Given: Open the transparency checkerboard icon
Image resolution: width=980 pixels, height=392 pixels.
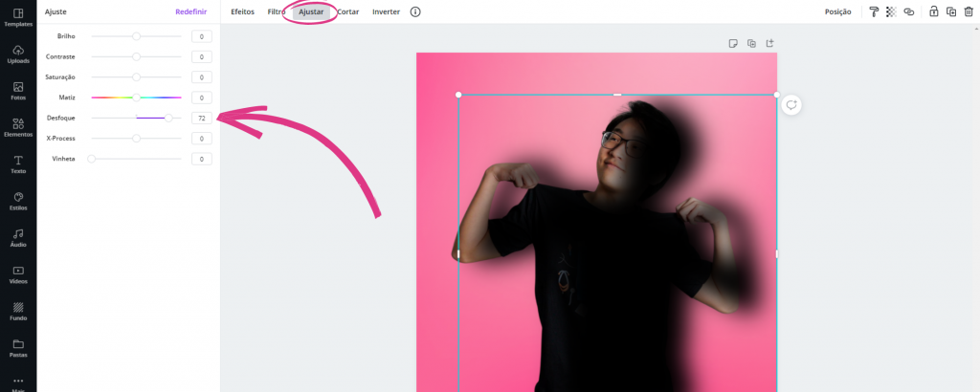Looking at the screenshot, I should (x=891, y=11).
